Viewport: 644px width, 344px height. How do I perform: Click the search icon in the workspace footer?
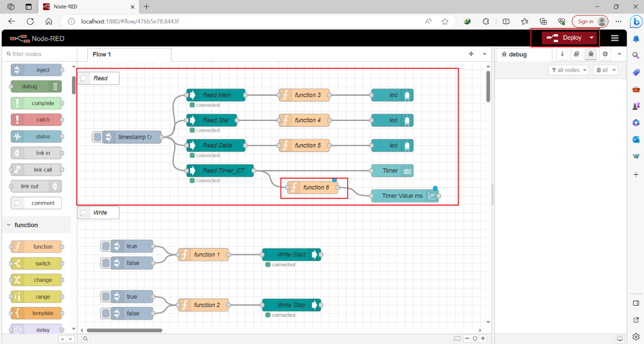click(85, 338)
